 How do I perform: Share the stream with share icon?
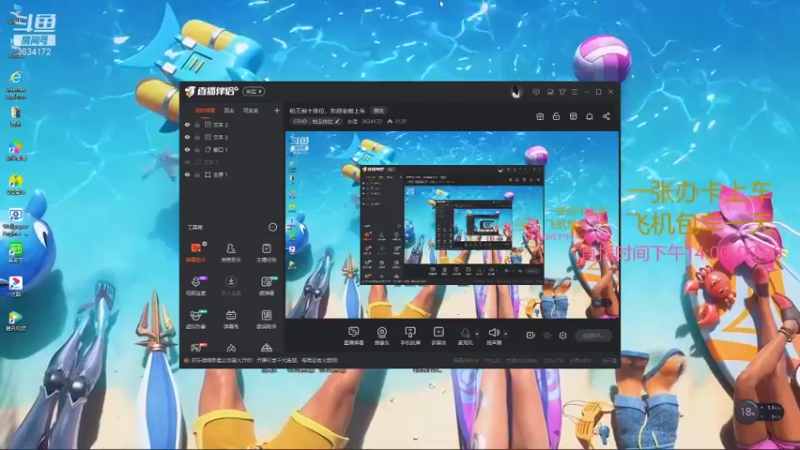point(607,116)
